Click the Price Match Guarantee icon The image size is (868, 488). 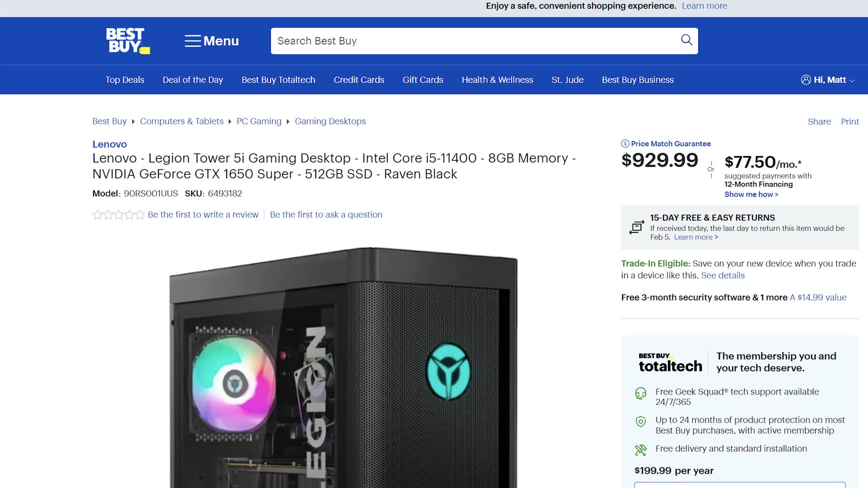[625, 144]
